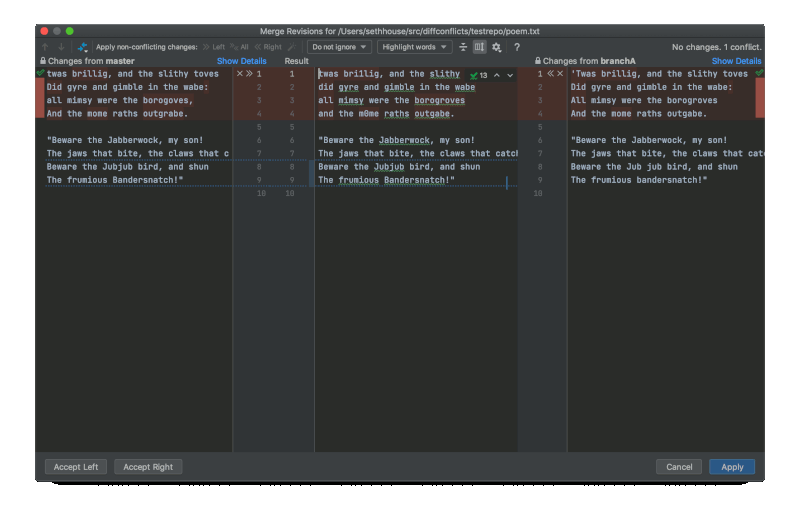Click green checkmark in left pane gutter
The image size is (800, 528).
point(40,73)
